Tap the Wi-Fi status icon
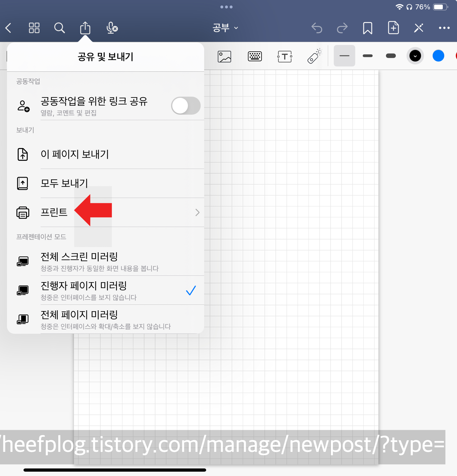 (x=399, y=7)
